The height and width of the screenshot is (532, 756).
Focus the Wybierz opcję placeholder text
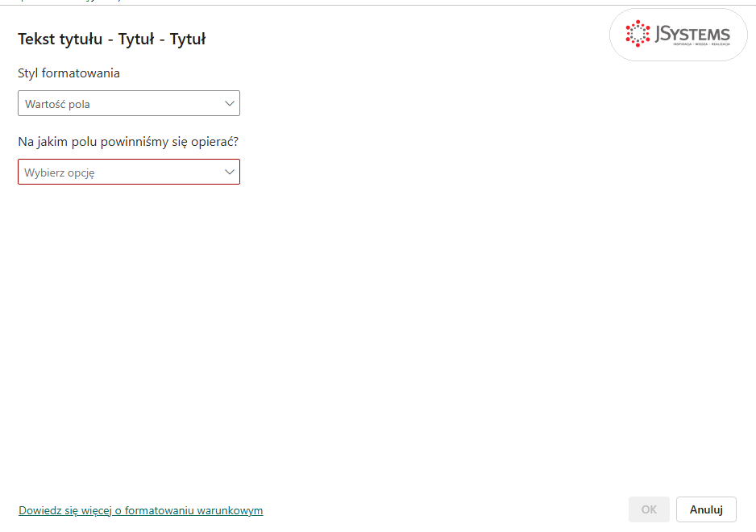(60, 172)
